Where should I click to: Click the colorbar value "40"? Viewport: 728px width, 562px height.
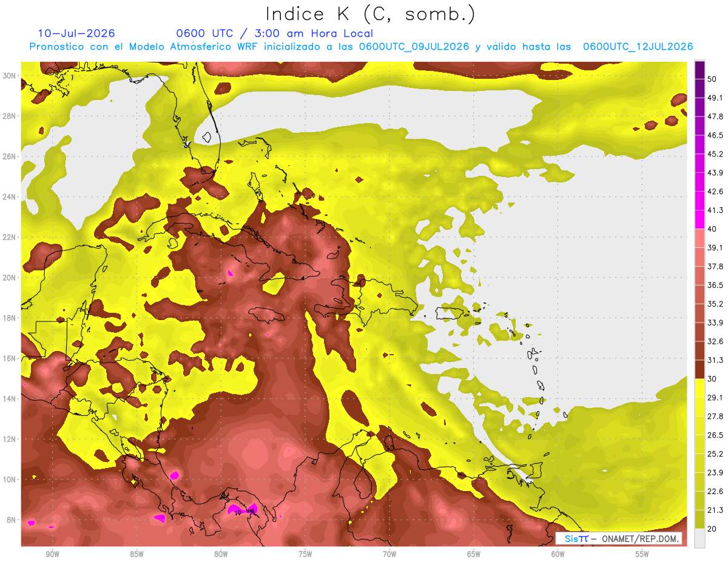click(713, 229)
